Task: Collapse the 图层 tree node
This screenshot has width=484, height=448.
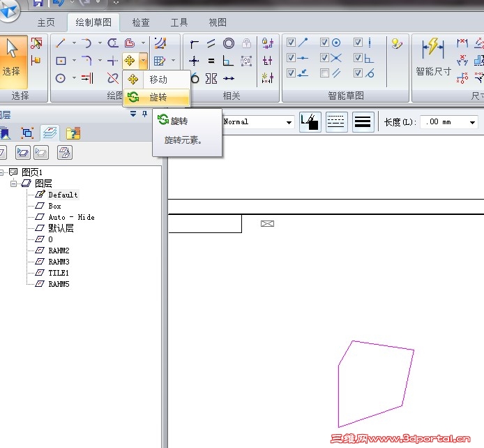Action: point(13,184)
